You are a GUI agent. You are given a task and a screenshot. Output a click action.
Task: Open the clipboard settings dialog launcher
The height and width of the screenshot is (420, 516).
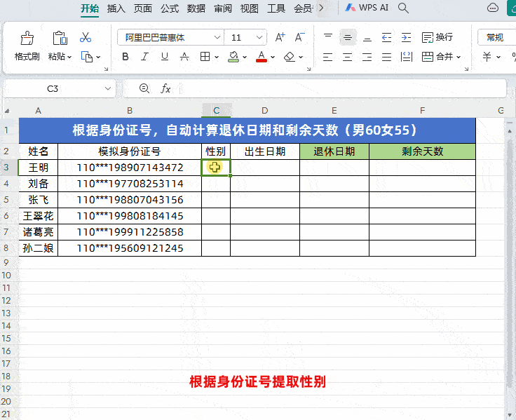click(106, 69)
